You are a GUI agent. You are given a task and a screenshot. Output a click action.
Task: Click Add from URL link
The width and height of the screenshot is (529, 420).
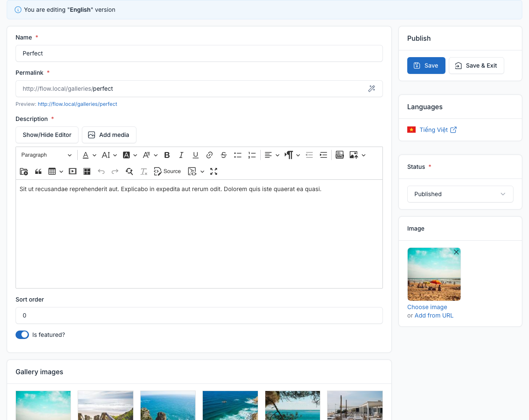(434, 315)
